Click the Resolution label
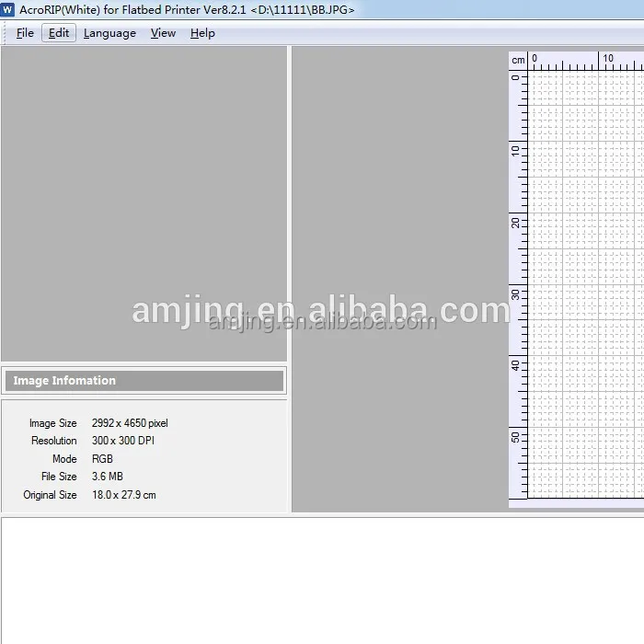This screenshot has height=644, width=644. (53, 441)
